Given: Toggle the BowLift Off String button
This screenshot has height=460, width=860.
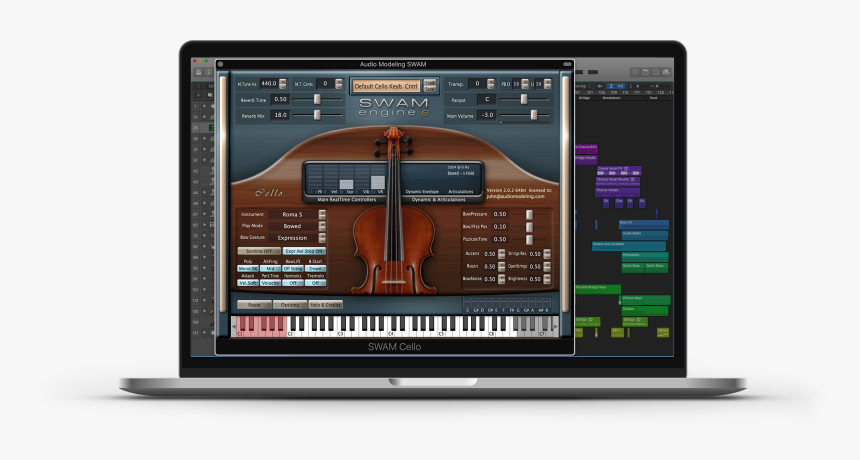Looking at the screenshot, I should [x=293, y=269].
